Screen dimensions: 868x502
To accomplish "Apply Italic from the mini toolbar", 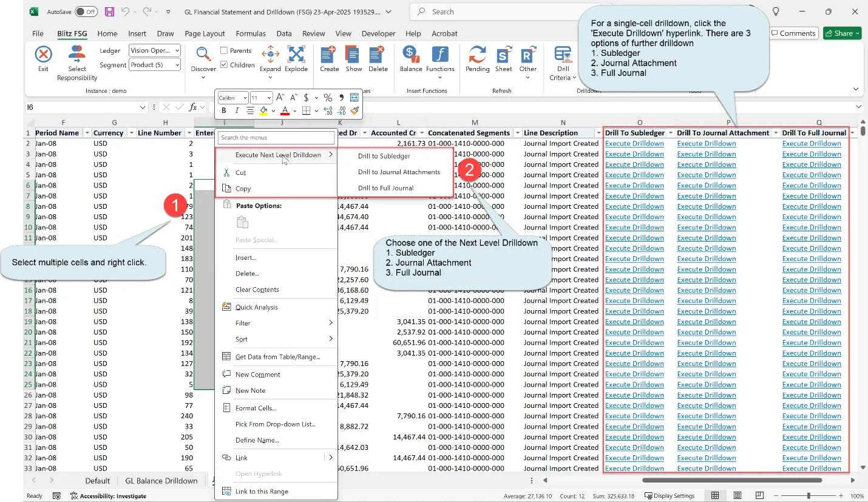I will [x=237, y=110].
